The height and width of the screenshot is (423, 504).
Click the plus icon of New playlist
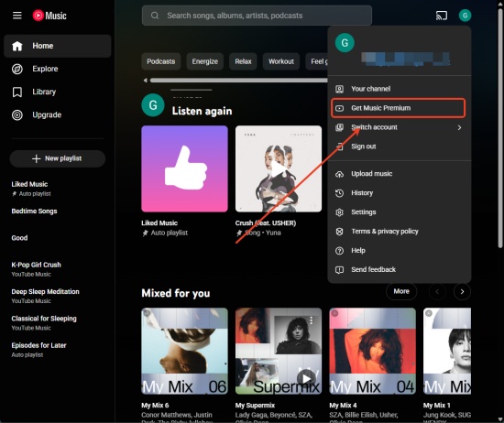pyautogui.click(x=37, y=158)
